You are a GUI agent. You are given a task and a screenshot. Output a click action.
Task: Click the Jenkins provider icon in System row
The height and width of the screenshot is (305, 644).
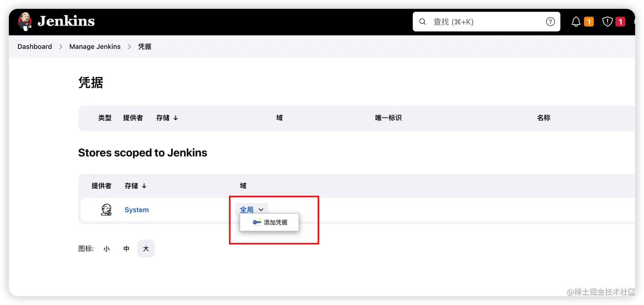[106, 210]
